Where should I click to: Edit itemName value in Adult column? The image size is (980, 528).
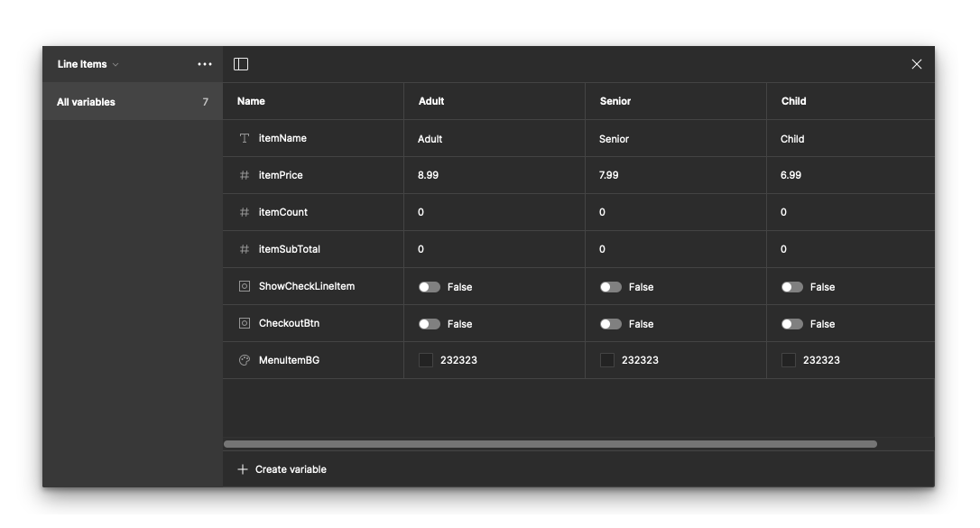(x=495, y=139)
